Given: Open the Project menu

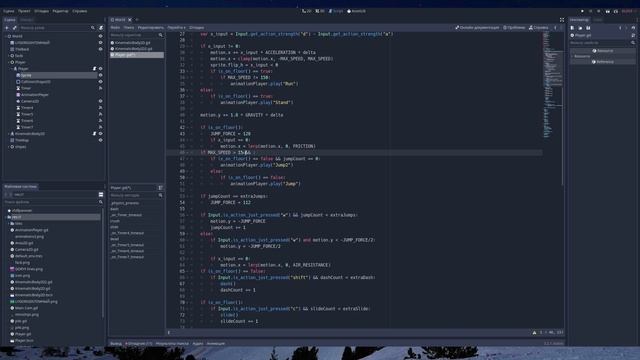Looking at the screenshot, I should [24, 11].
